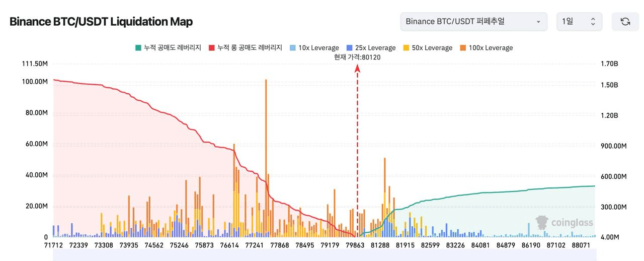644x261 pixels.
Task: Click the yellow 50x Leverage color swatch
Action: [407, 48]
